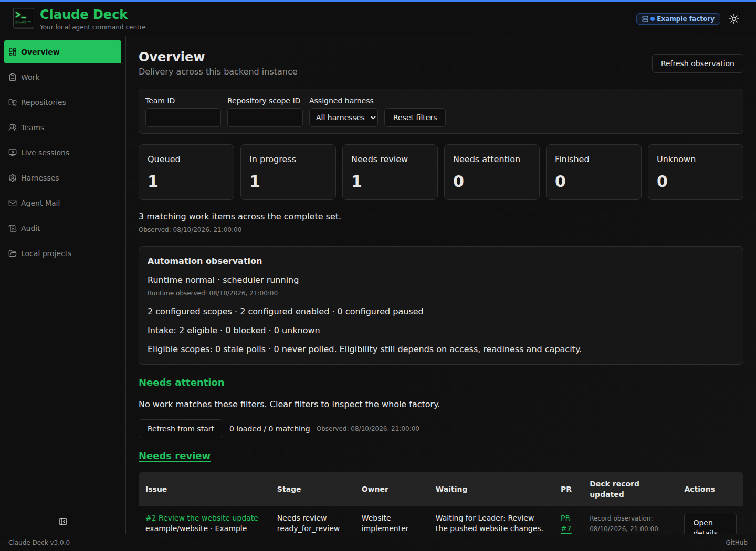The height and width of the screenshot is (551, 756).
Task: Open the Work page
Action: [62, 77]
